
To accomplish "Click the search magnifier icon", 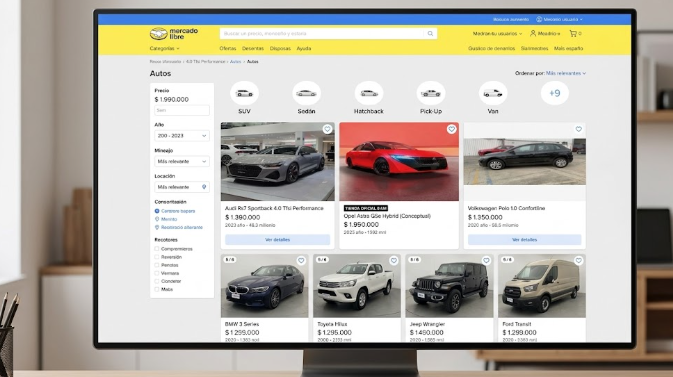I will click(430, 33).
